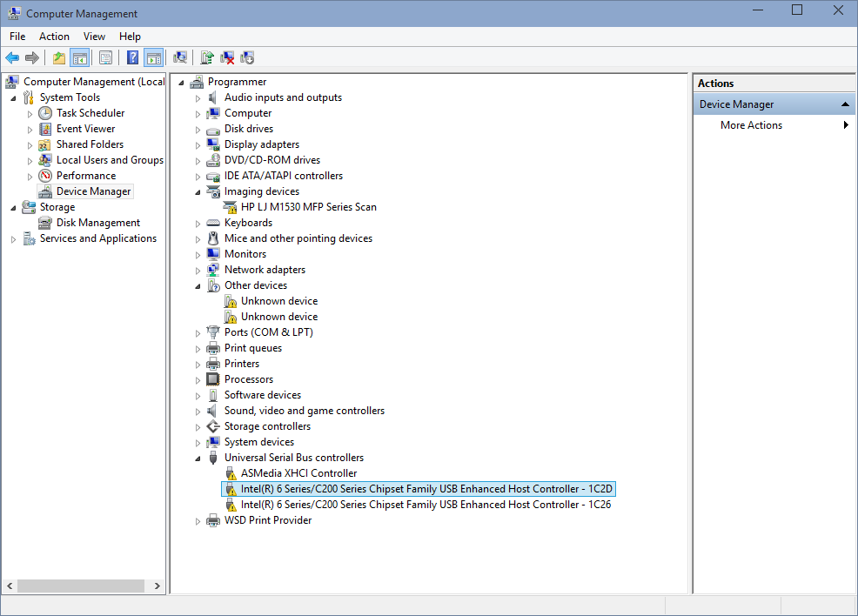
Task: Collapse the System Tools node
Action: tap(13, 98)
